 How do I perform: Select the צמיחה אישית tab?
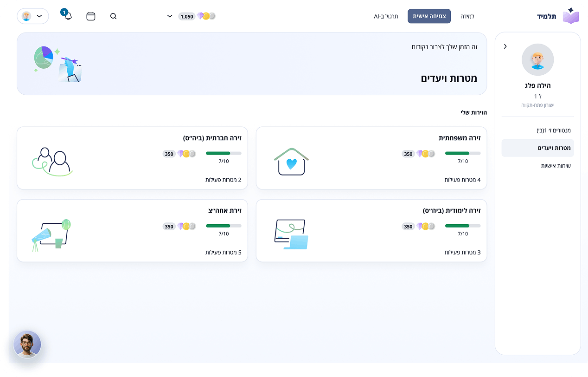pyautogui.click(x=429, y=16)
